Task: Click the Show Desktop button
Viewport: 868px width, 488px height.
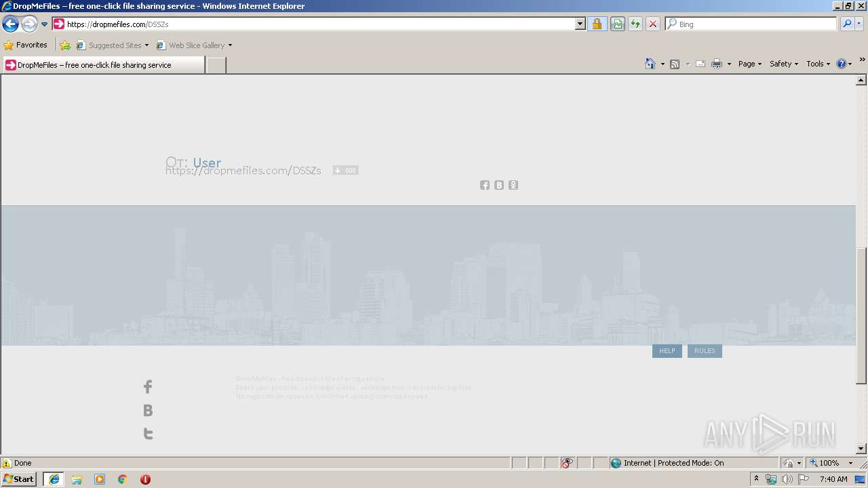Action: (861, 479)
